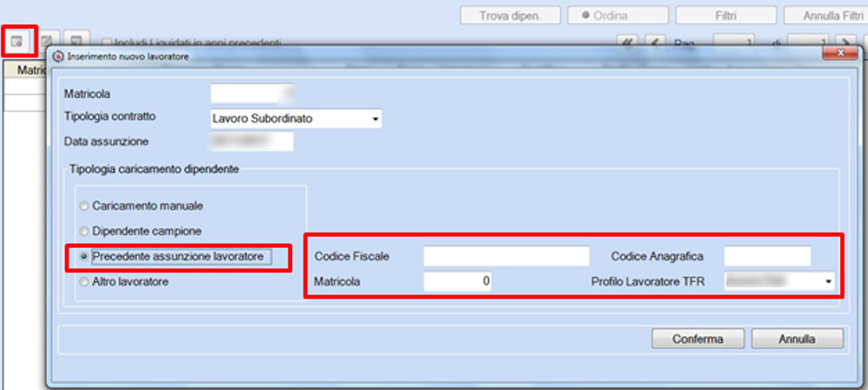Click the Ordina button
Image resolution: width=868 pixels, height=390 pixels.
click(x=617, y=16)
